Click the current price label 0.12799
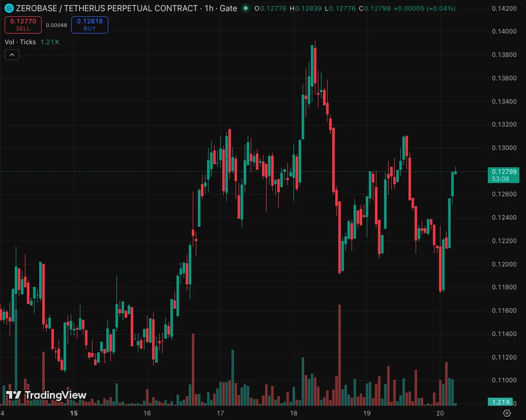The image size is (526, 420). click(x=504, y=175)
